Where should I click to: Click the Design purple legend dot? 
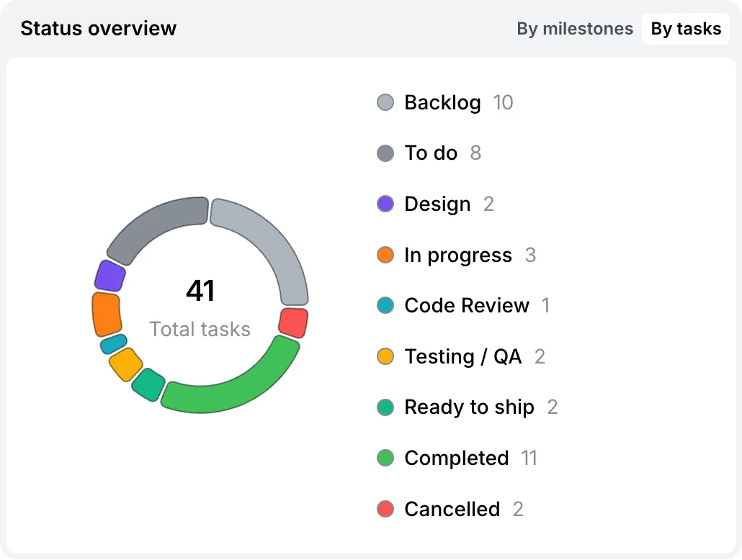pyautogui.click(x=385, y=204)
